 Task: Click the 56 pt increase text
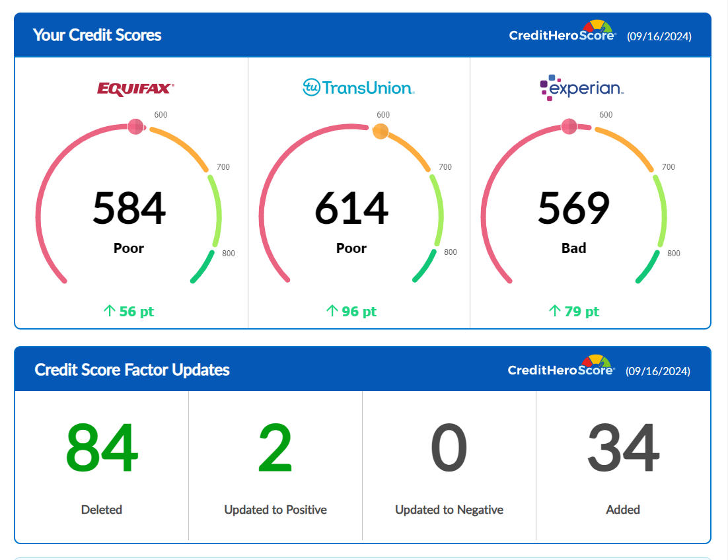pyautogui.click(x=137, y=311)
